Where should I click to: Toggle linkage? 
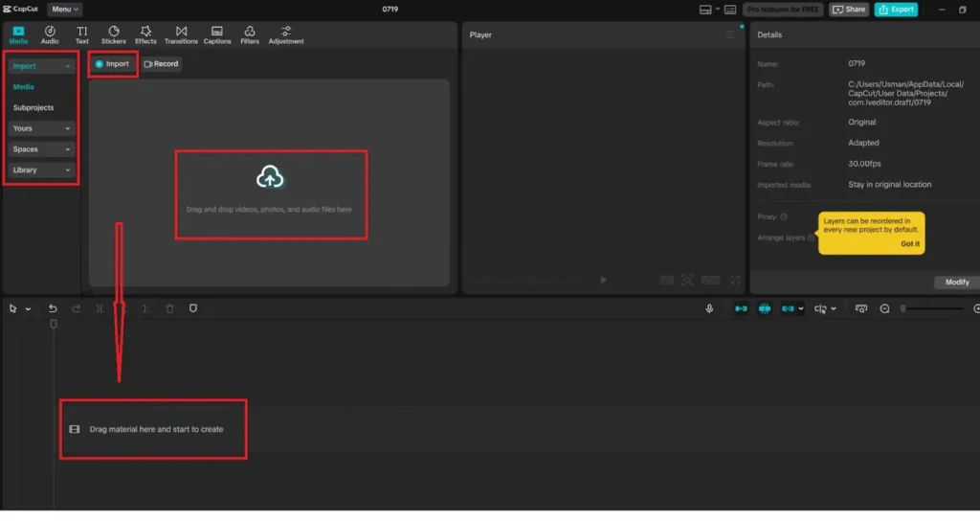tap(788, 308)
